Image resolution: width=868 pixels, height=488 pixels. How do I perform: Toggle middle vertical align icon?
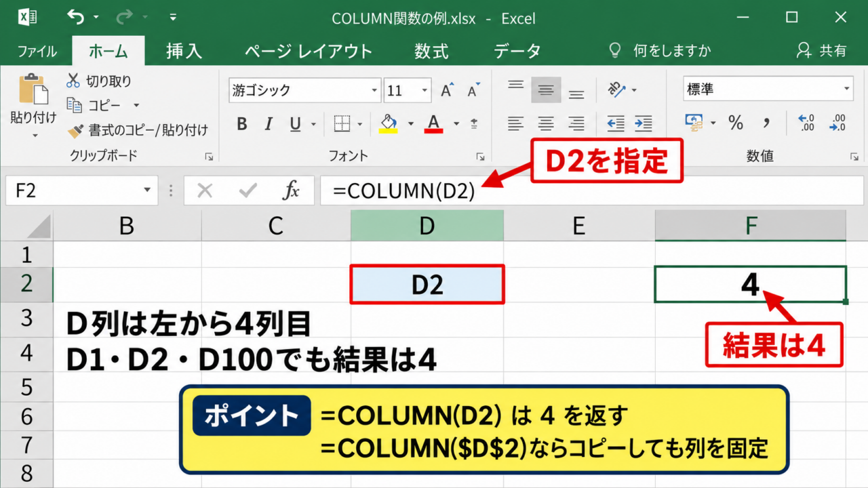546,89
